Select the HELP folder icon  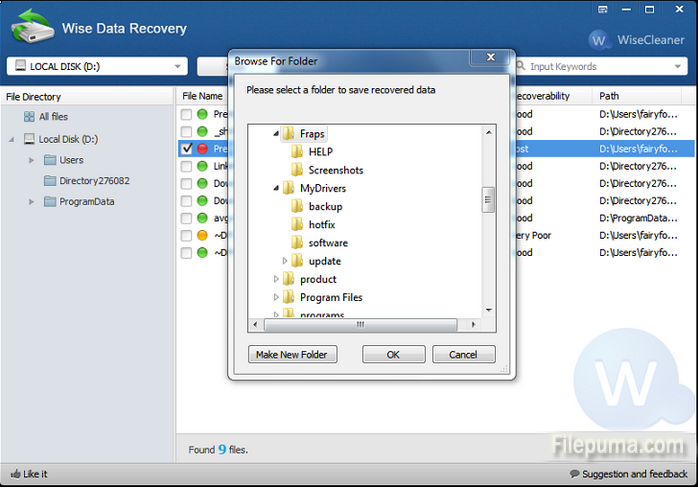click(297, 152)
